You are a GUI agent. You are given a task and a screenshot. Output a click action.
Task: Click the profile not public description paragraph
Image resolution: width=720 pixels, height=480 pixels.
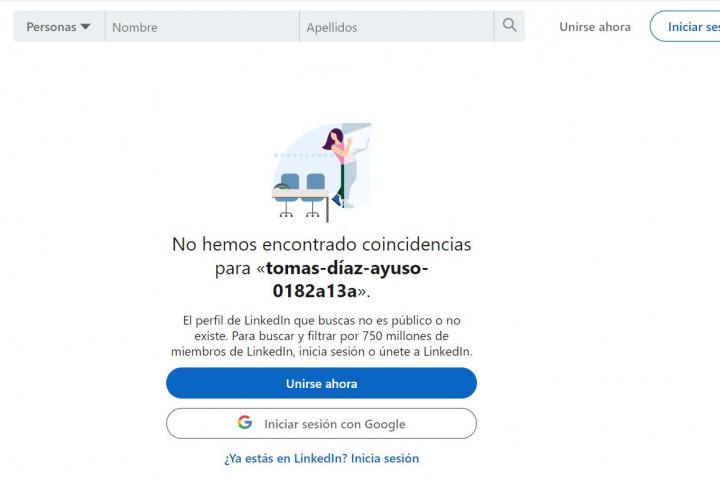pyautogui.click(x=321, y=336)
